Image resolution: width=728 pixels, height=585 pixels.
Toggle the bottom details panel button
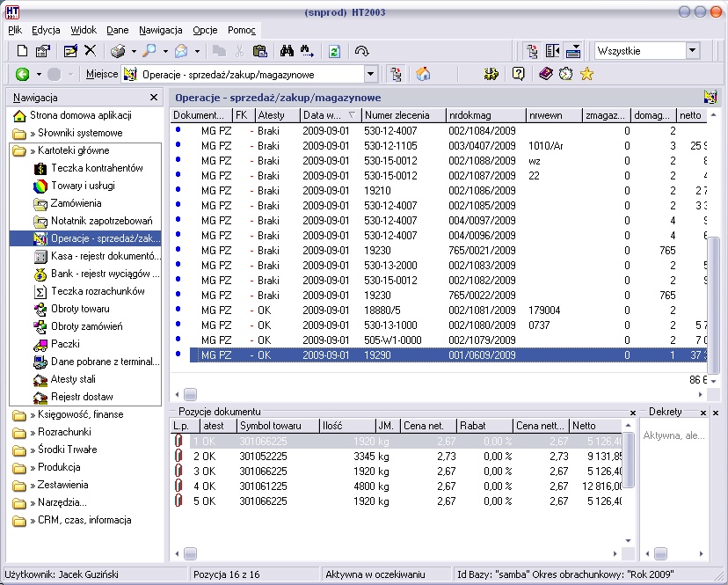pyautogui.click(x=573, y=51)
